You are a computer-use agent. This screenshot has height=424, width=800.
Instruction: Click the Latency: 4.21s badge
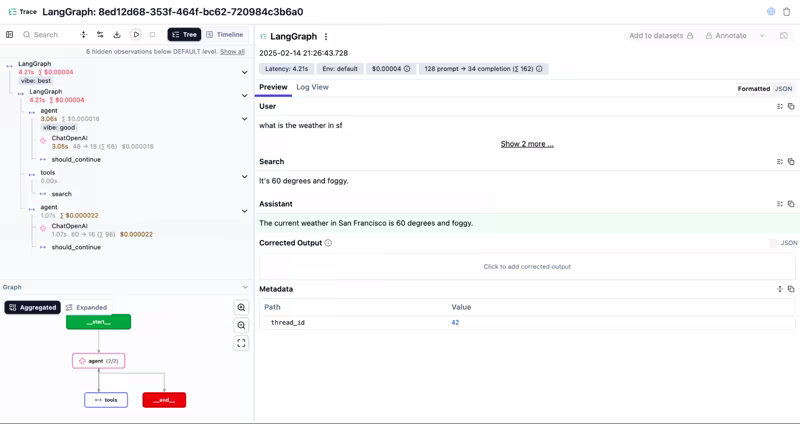point(286,69)
